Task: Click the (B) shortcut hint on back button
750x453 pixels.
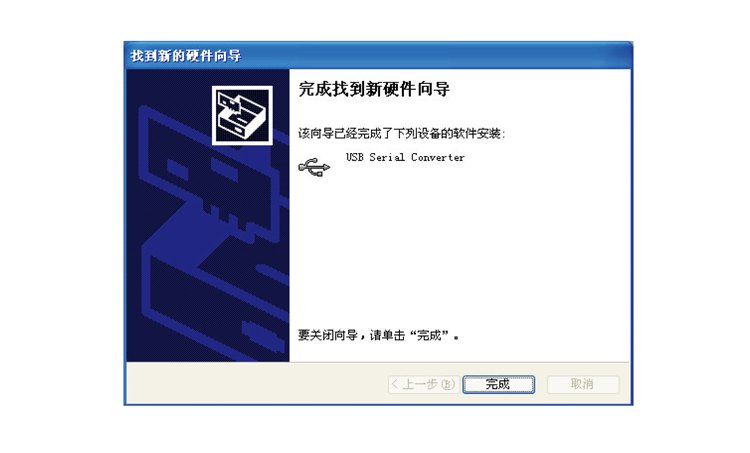Action: click(448, 385)
